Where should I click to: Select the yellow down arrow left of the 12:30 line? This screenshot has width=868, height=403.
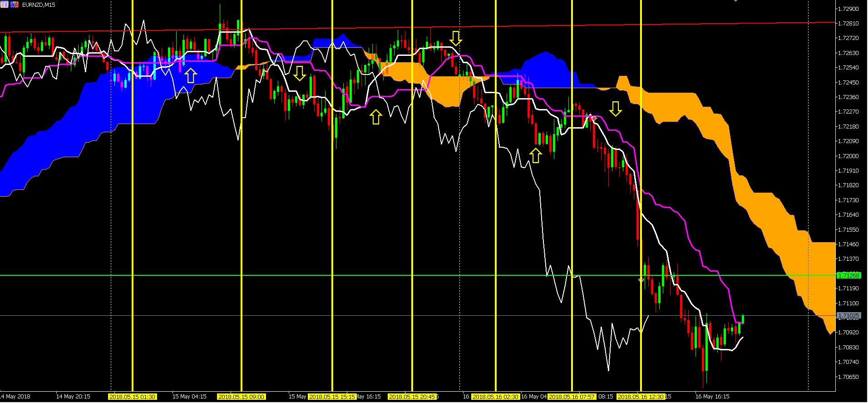[x=615, y=109]
